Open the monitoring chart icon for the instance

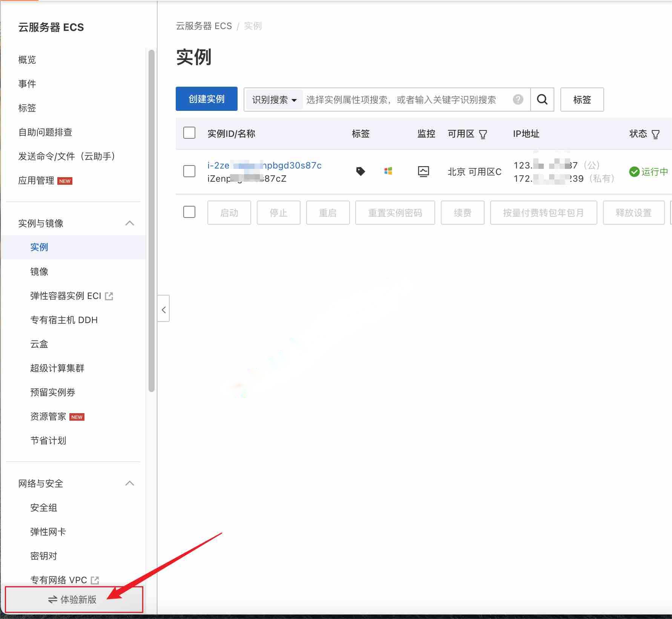coord(423,172)
